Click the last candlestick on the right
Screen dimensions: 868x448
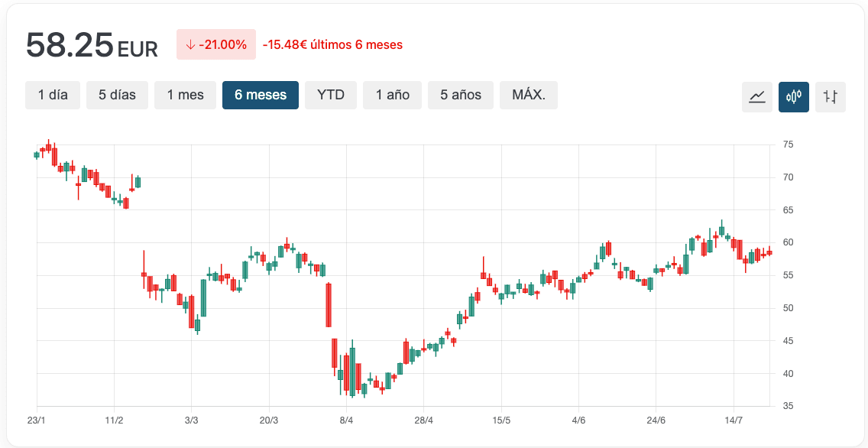(x=769, y=252)
